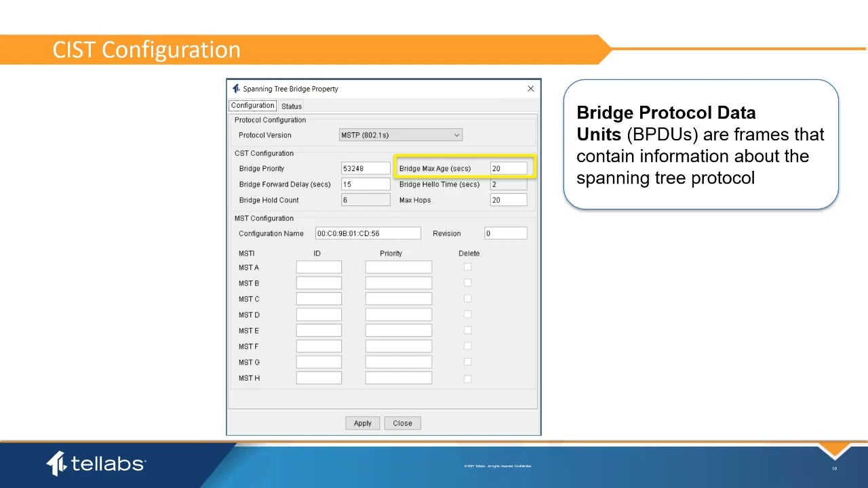Click the Max Hops field
The height and width of the screenshot is (488, 868).
509,200
